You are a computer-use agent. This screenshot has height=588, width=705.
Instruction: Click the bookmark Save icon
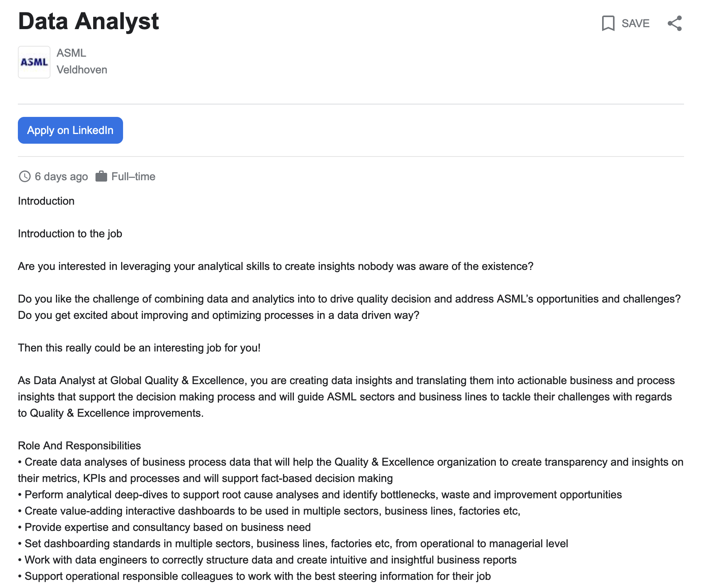pos(608,23)
